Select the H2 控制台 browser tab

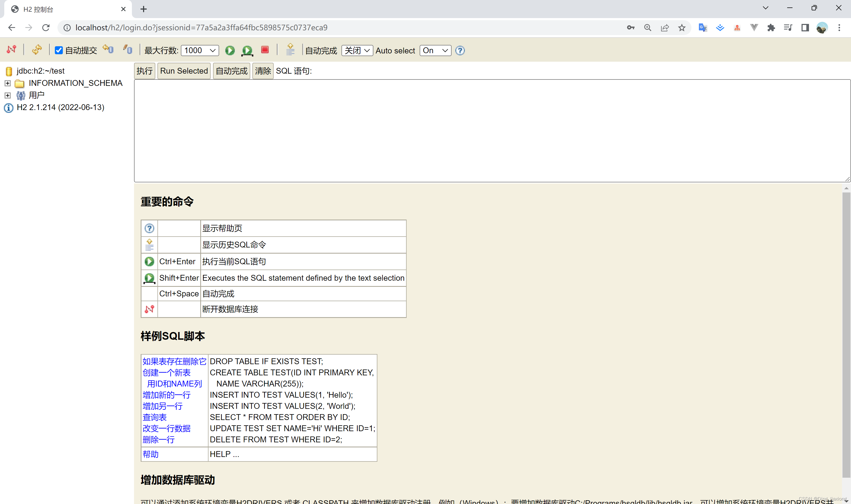(x=68, y=9)
